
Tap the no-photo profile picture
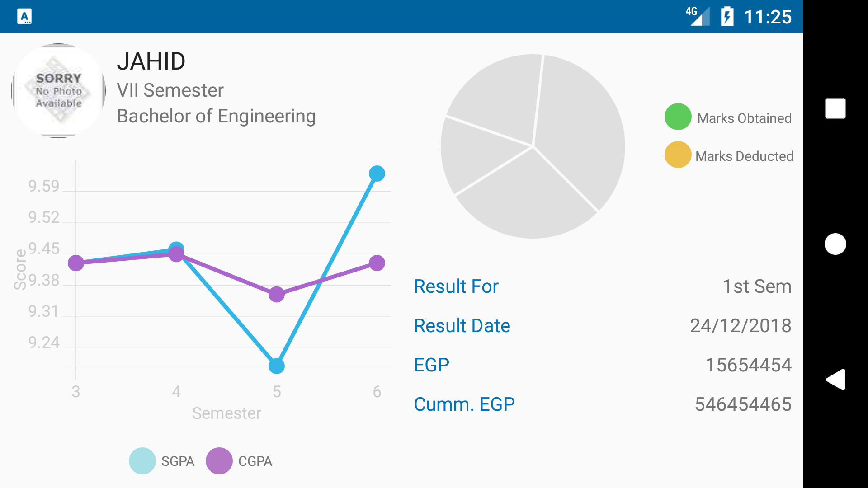(x=58, y=91)
